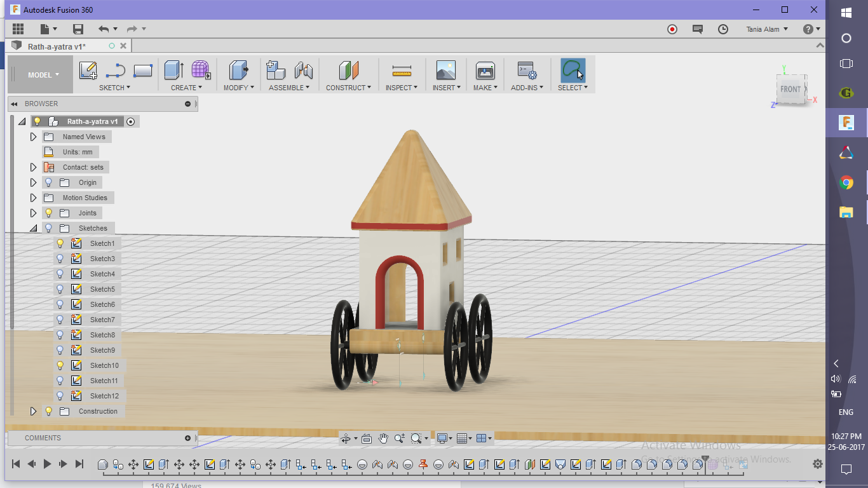Screen dimensions: 868x488
Task: Toggle visibility bulb for Sketch5
Action: coord(60,289)
